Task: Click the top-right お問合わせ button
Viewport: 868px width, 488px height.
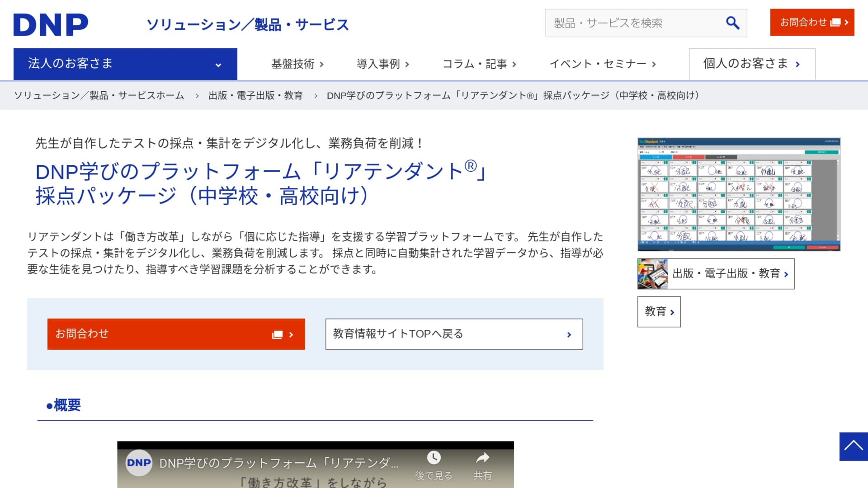Action: (x=812, y=22)
